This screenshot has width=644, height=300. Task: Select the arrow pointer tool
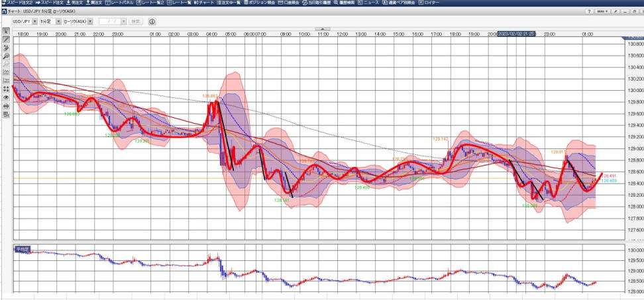pos(6,31)
